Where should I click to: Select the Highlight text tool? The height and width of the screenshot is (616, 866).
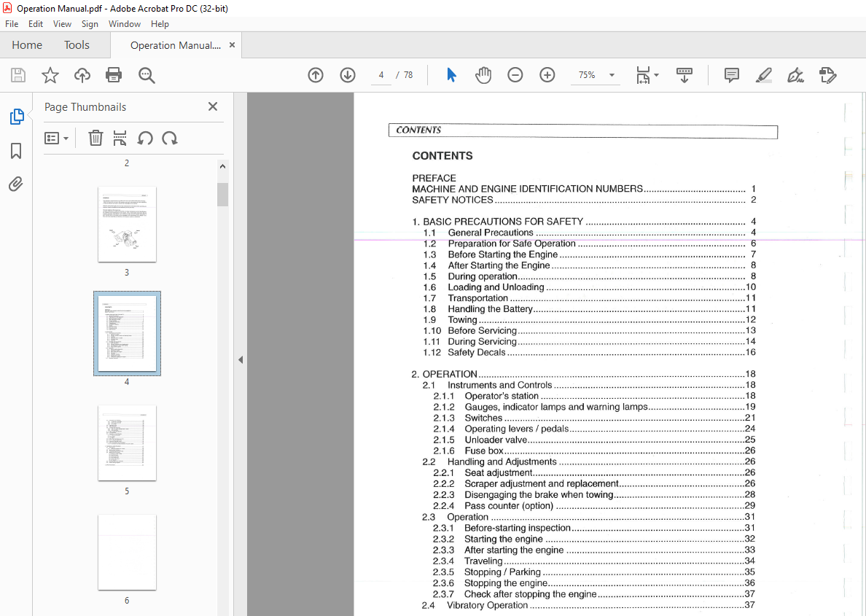point(763,75)
